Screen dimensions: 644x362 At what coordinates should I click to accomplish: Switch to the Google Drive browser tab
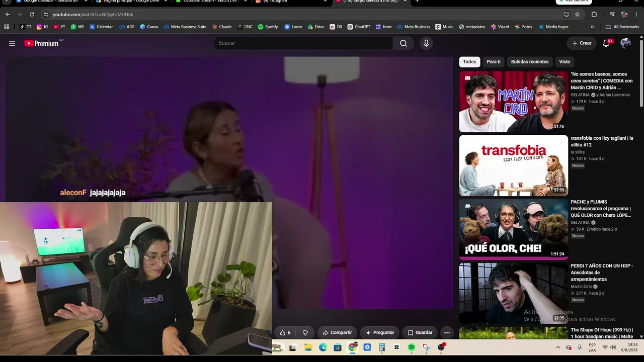[131, 2]
